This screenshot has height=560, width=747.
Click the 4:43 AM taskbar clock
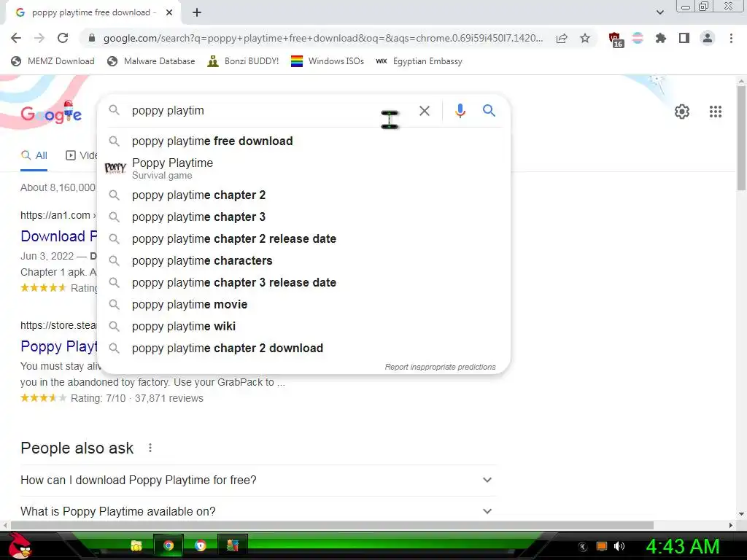pyautogui.click(x=682, y=546)
